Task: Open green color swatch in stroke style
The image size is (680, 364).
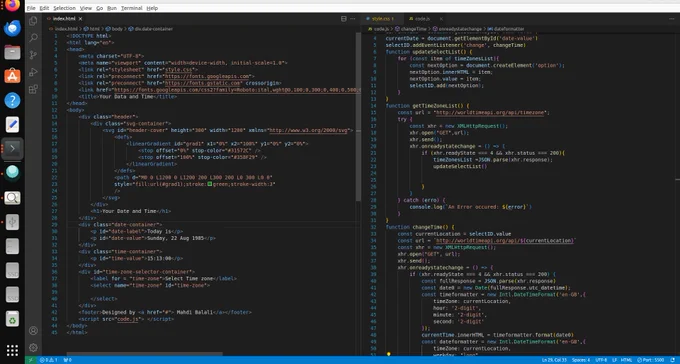Action: 209,184
